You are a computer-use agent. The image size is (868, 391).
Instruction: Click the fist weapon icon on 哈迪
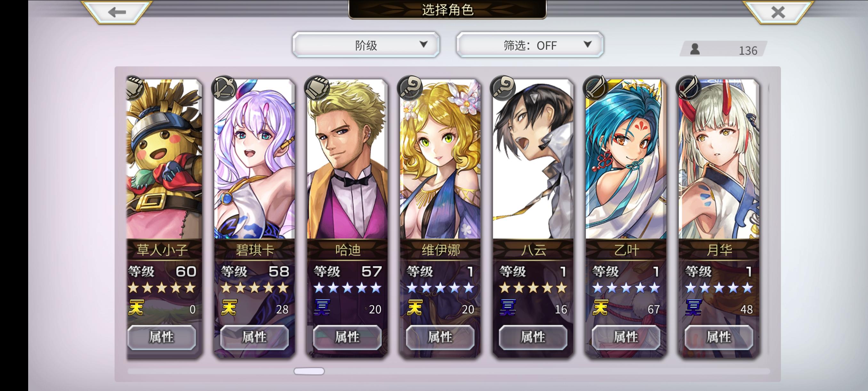(317, 88)
